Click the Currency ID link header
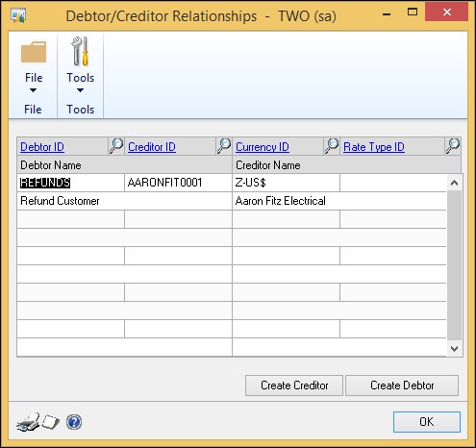Image resolution: width=476 pixels, height=448 pixels. click(263, 147)
